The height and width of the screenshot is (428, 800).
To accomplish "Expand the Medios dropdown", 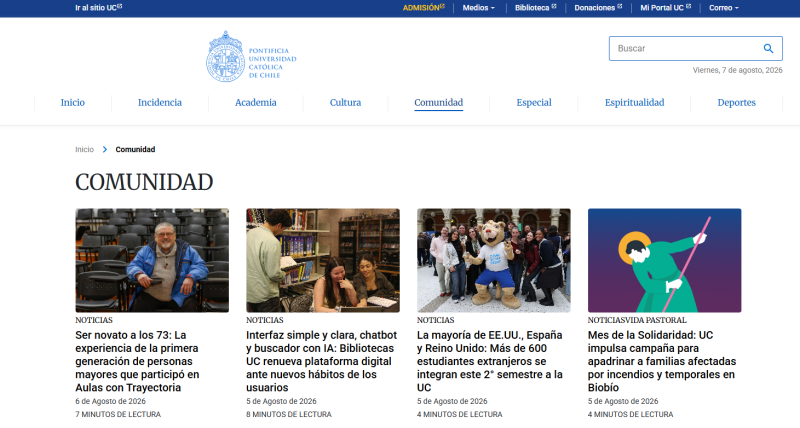I will [x=479, y=8].
